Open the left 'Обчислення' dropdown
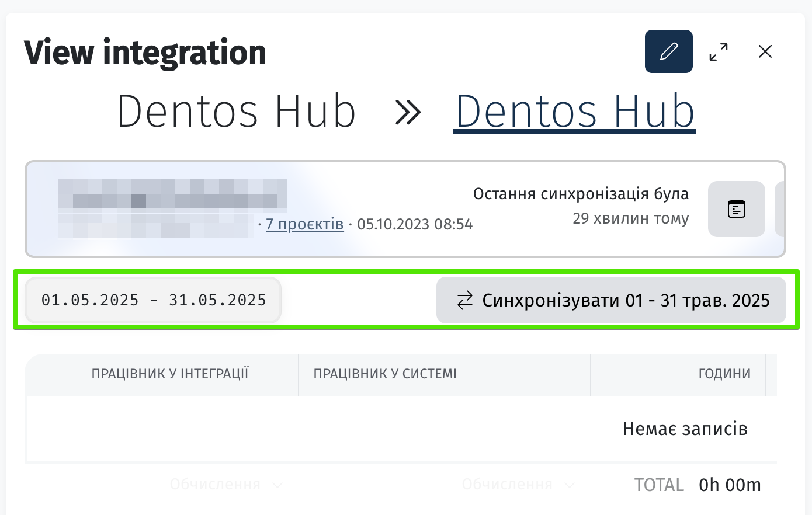This screenshot has height=515, width=812. coord(226,485)
